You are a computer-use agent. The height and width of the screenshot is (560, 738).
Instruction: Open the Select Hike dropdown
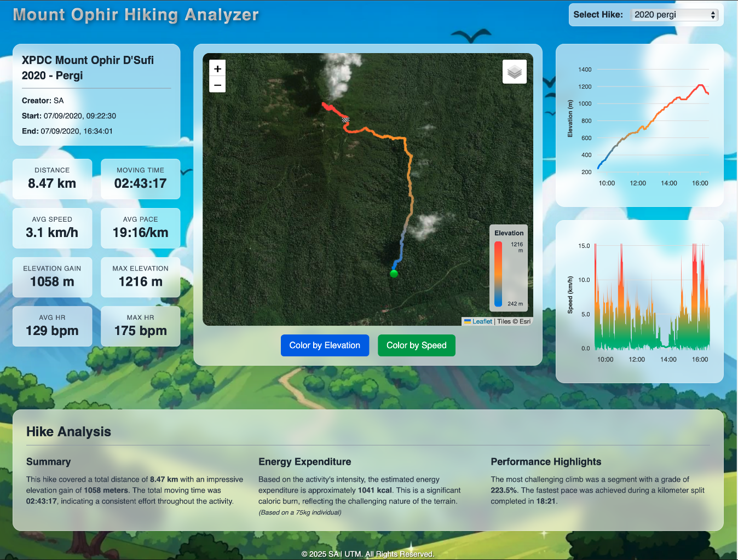674,15
